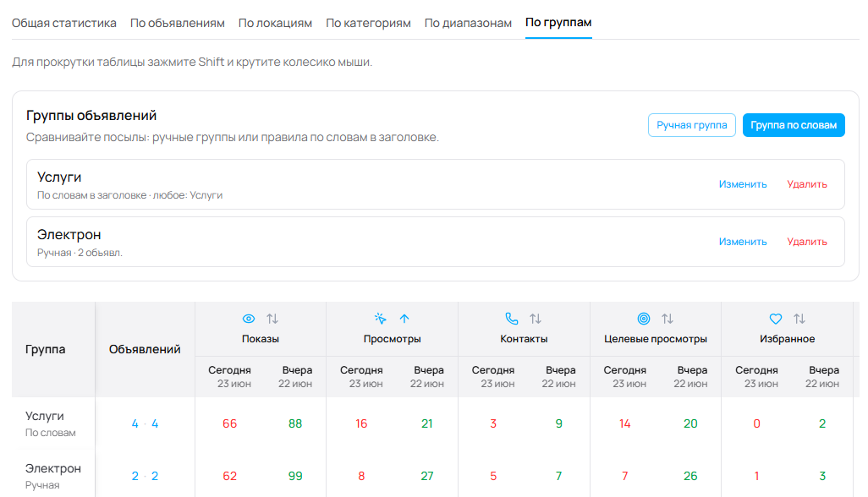Click Электрон Просмотры today value 8
868x497 pixels.
point(361,477)
